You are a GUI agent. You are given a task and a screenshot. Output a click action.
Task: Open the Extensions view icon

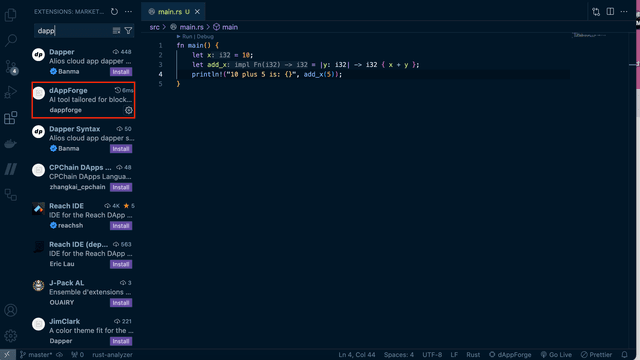(11, 118)
